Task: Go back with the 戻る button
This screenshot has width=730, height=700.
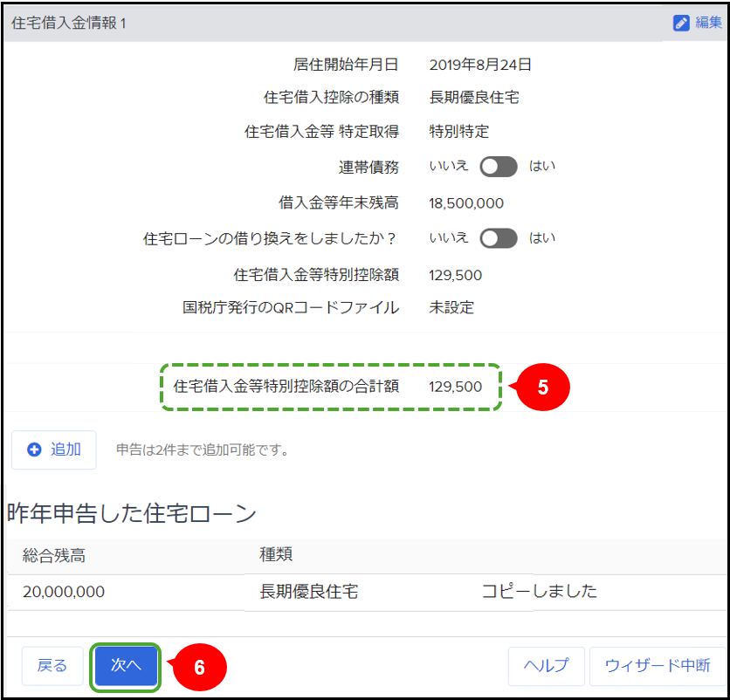Action: (52, 666)
